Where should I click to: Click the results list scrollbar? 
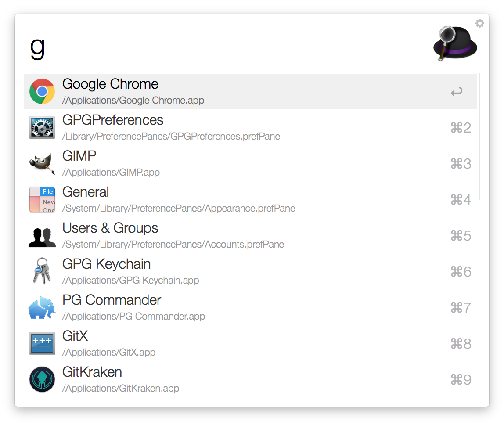(x=479, y=136)
